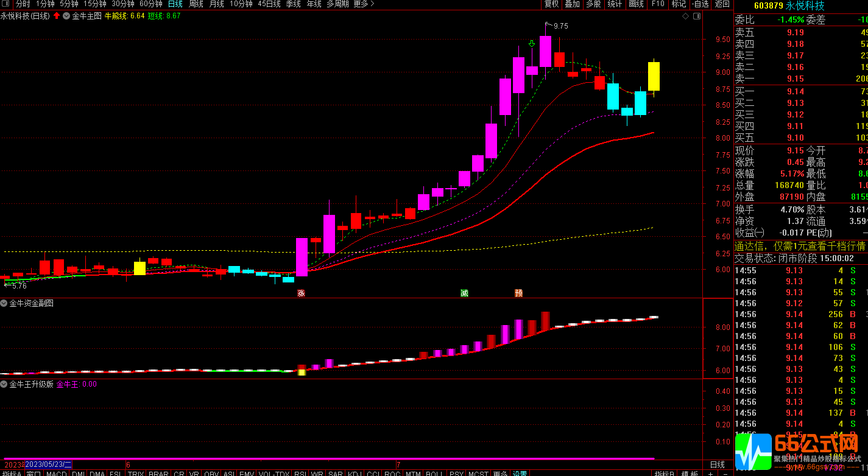The height and width of the screenshot is (476, 868).
Task: Click the 返回 button
Action: 722,4
